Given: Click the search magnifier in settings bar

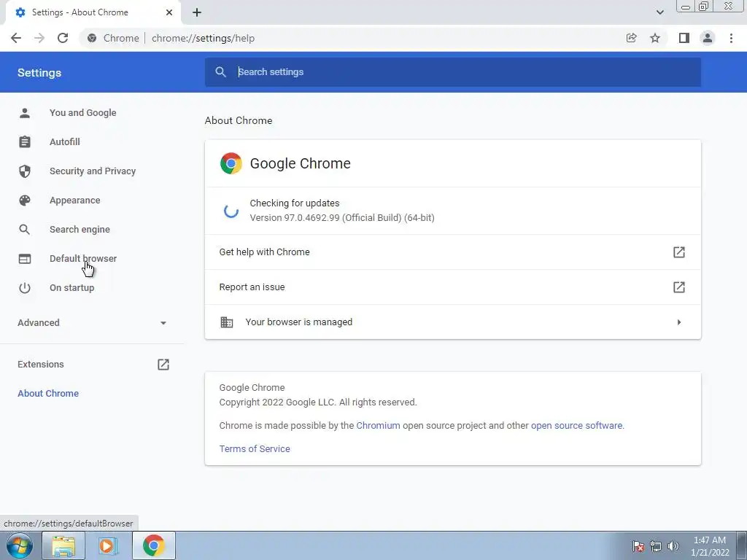Looking at the screenshot, I should [x=220, y=72].
